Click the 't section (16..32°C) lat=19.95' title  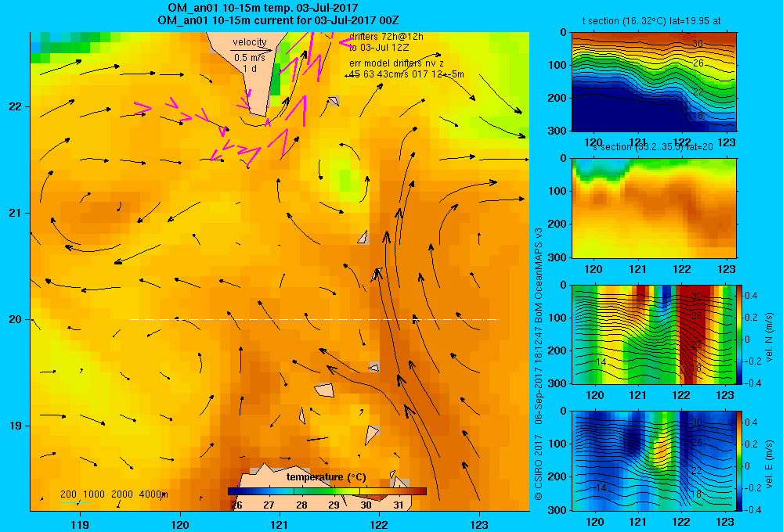651,21
